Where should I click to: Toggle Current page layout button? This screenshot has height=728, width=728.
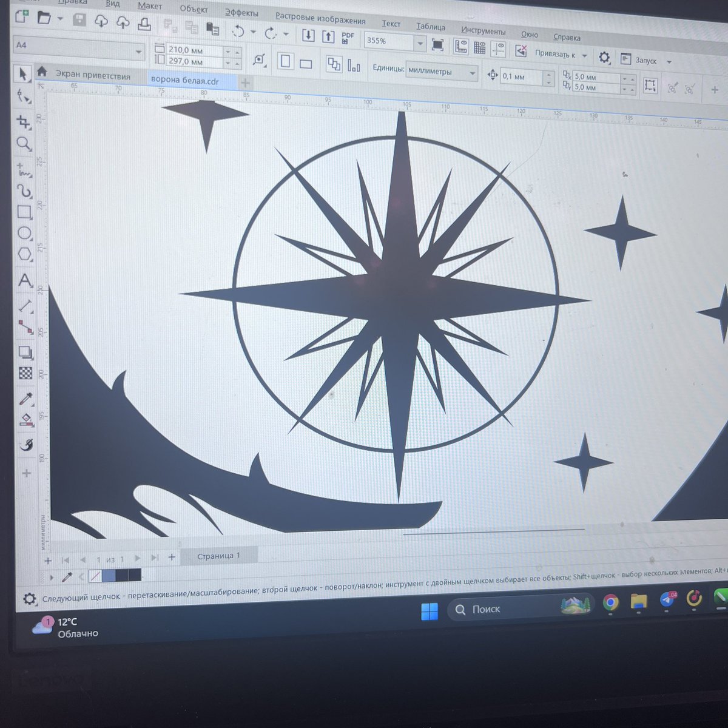tap(354, 66)
